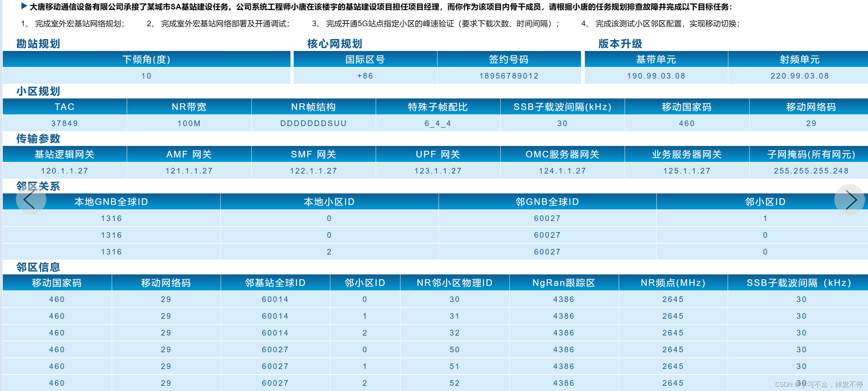Click the 传输参数 section heading
This screenshot has width=868, height=391.
[x=38, y=139]
